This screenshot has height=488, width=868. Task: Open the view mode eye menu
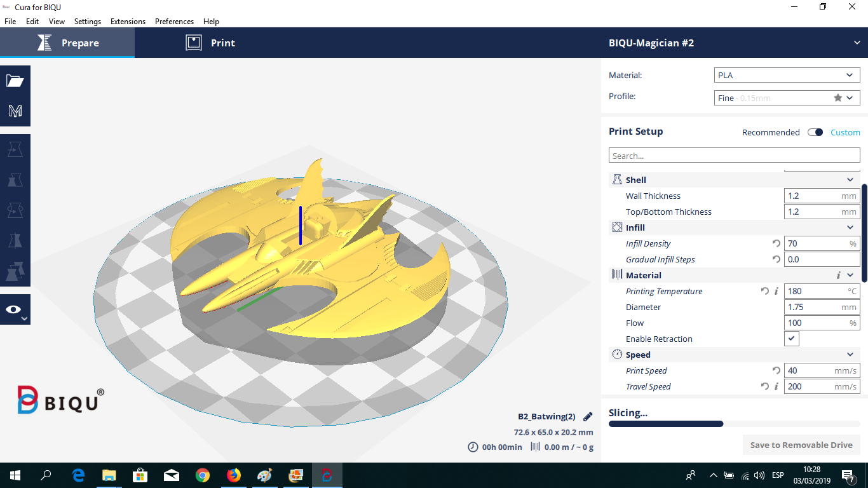[15, 309]
